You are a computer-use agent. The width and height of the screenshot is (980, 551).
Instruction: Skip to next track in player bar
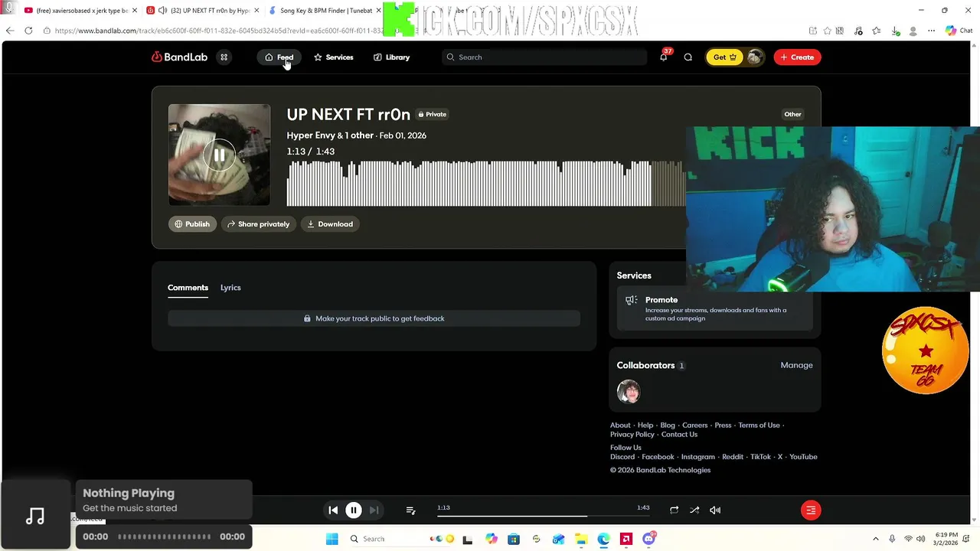coord(374,510)
